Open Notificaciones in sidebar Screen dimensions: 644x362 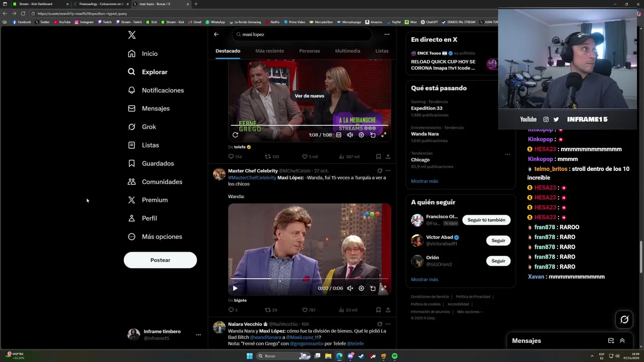156,90
